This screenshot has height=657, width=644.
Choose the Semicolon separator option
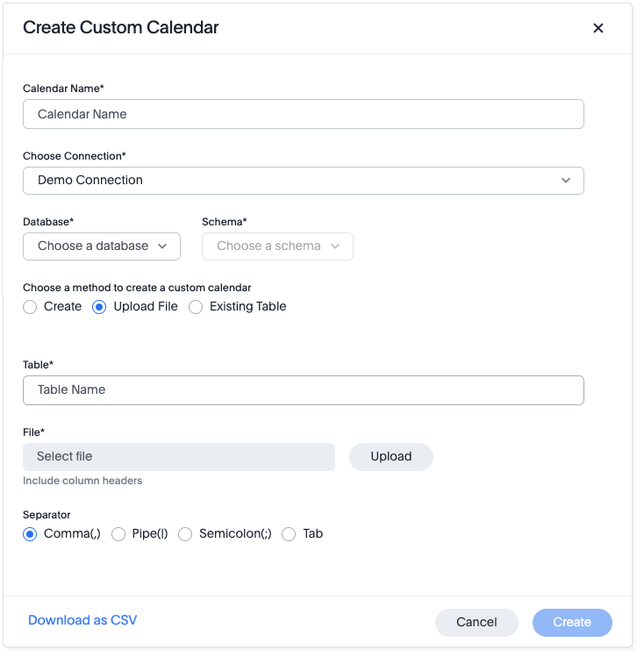click(x=185, y=534)
